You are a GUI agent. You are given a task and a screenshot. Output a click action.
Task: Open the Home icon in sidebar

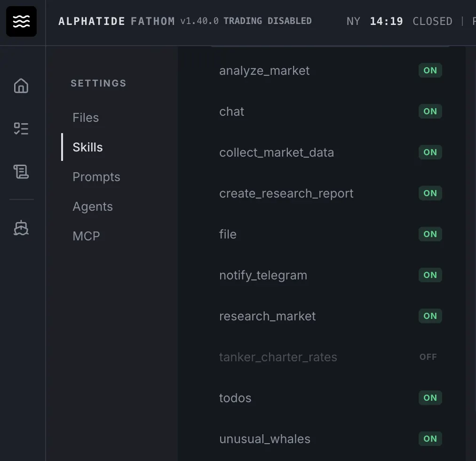pos(21,86)
